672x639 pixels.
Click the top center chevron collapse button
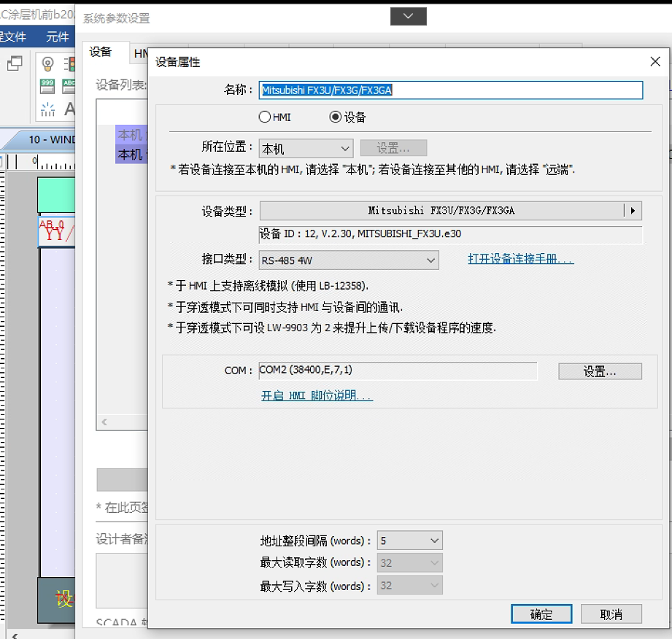(x=408, y=17)
